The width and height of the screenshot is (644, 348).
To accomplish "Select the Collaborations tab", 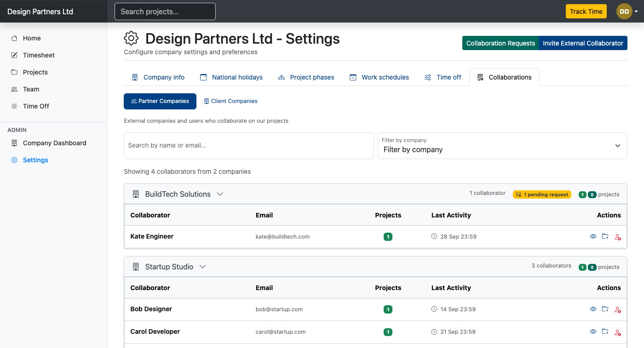I will tap(504, 77).
